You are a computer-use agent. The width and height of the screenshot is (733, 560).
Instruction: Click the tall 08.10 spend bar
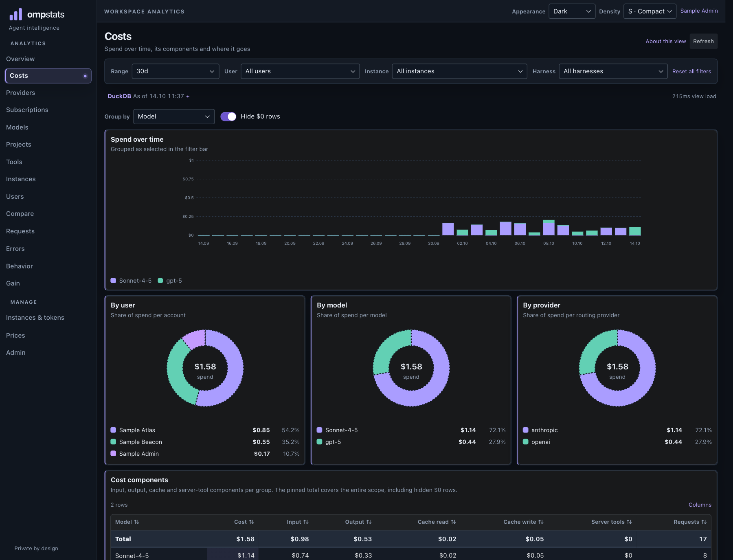549,228
